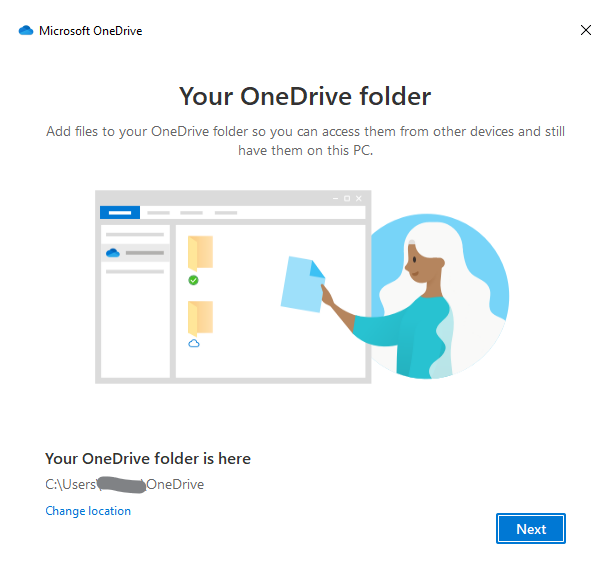
Task: Click the 'Microsoft OneDrive' title text
Action: 91,31
